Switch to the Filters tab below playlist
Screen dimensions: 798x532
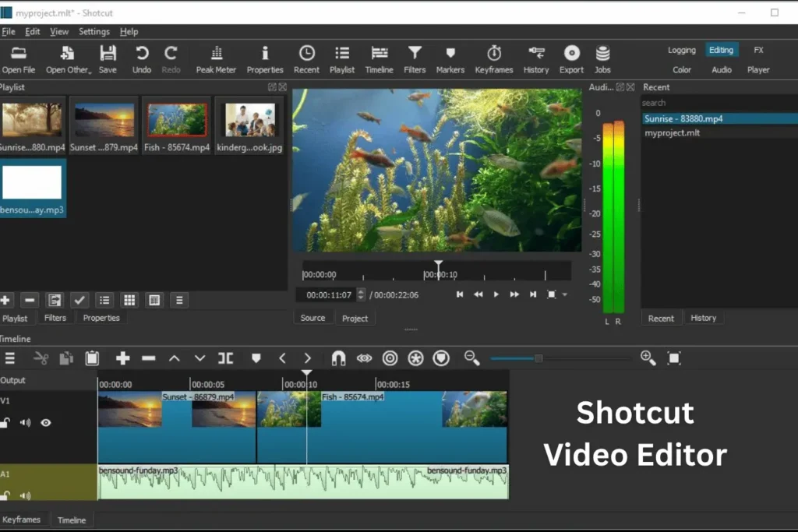tap(55, 318)
